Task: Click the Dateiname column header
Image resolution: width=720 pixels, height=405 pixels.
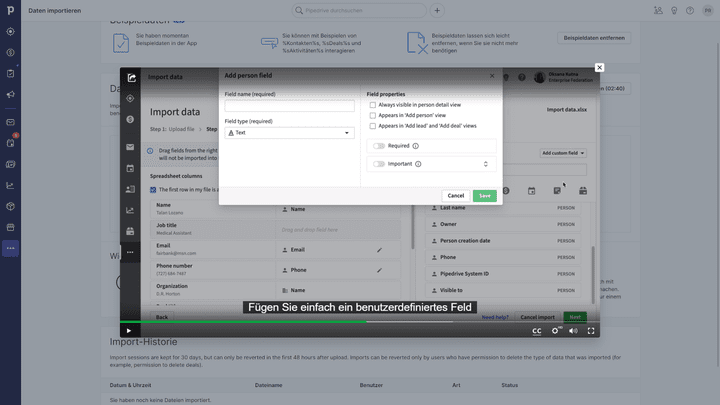Action: coord(269,385)
